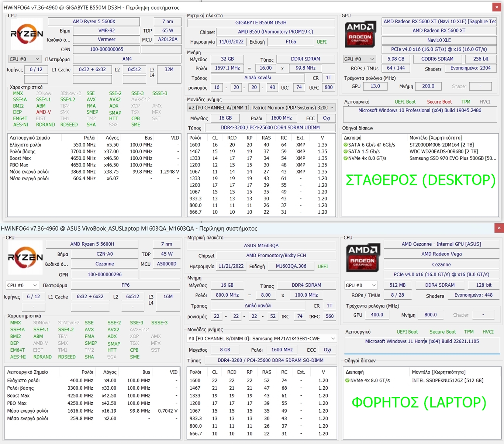Viewport: 504px width, 444px height.
Task: Click the AMD Radeon logo beside Cezanne Internal GPU
Action: click(x=363, y=257)
